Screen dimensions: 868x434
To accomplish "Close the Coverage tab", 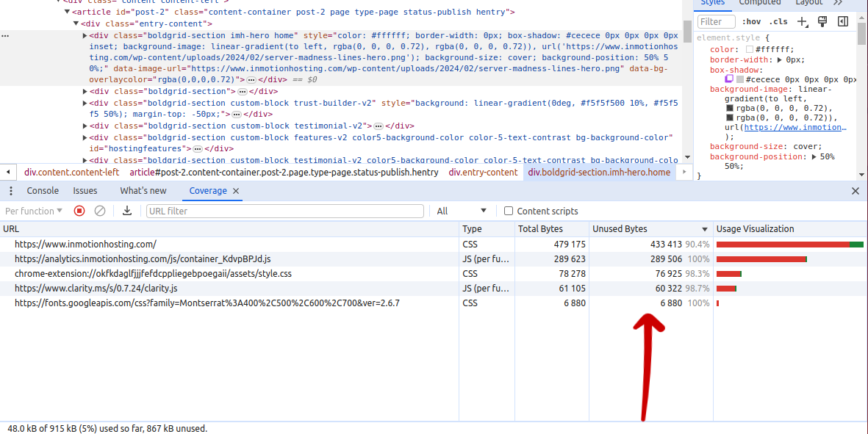I will [x=236, y=191].
